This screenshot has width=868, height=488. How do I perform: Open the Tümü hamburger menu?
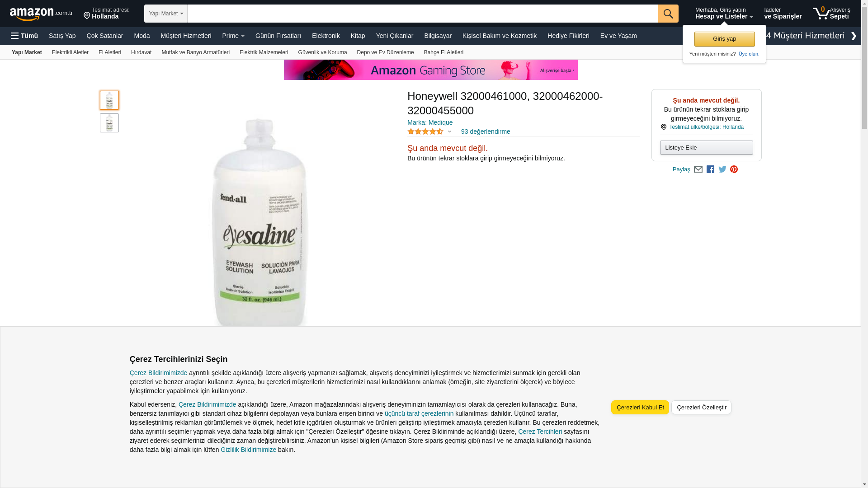[24, 36]
